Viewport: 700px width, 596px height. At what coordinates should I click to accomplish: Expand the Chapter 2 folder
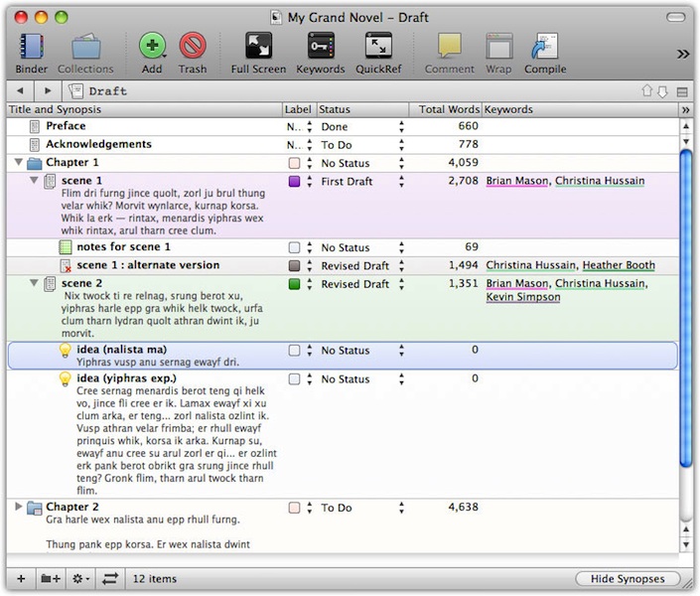click(x=19, y=508)
